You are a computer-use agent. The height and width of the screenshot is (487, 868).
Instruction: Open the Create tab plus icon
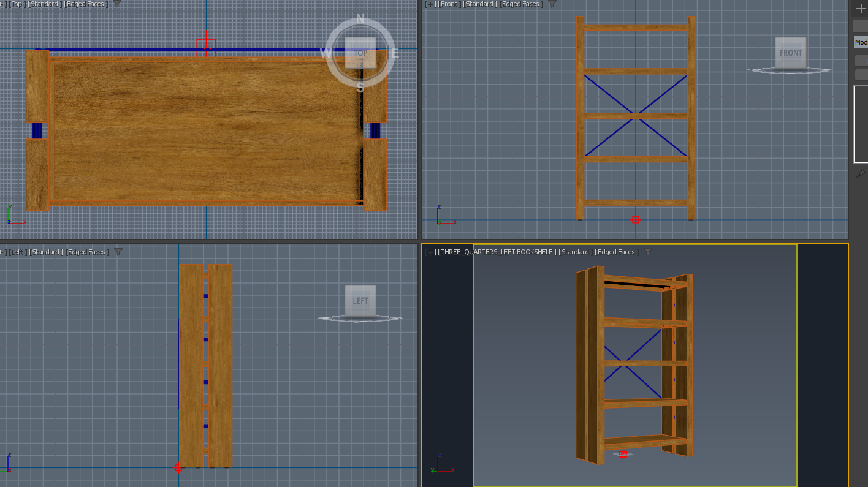pyautogui.click(x=861, y=9)
